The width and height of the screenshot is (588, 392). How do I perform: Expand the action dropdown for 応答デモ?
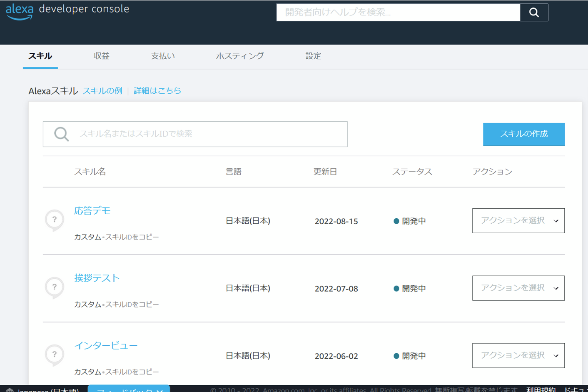(x=518, y=221)
